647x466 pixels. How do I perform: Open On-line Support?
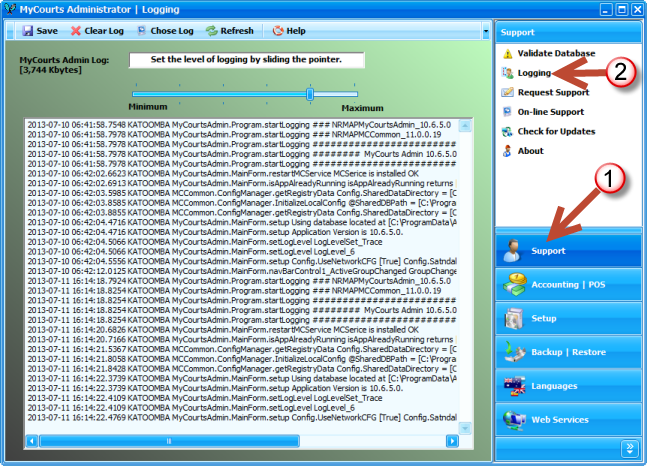pyautogui.click(x=550, y=112)
